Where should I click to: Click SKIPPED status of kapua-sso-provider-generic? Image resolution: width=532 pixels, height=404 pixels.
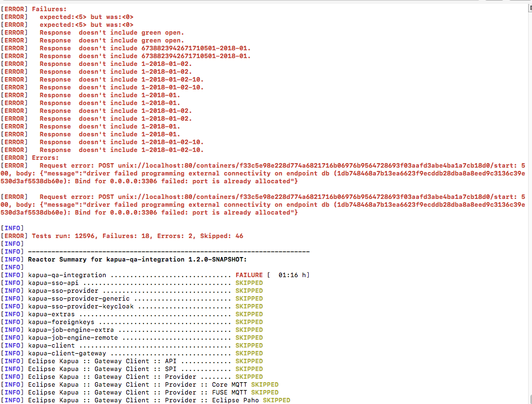(249, 298)
